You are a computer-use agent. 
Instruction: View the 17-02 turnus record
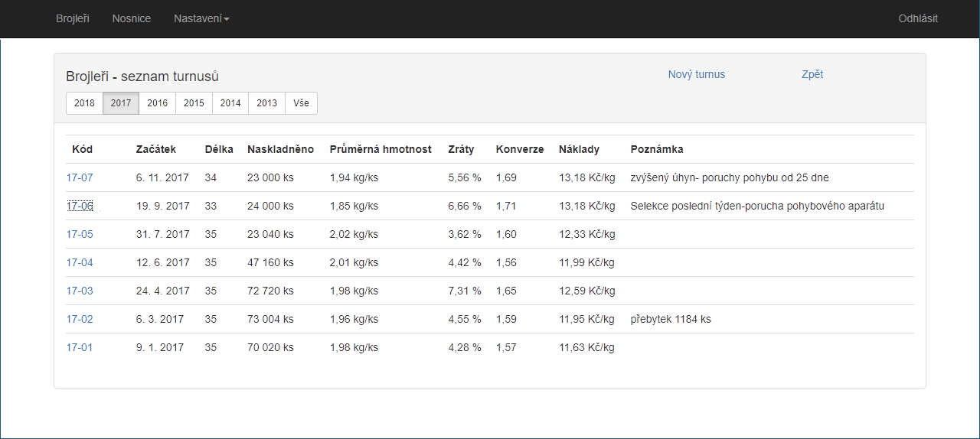pos(80,319)
